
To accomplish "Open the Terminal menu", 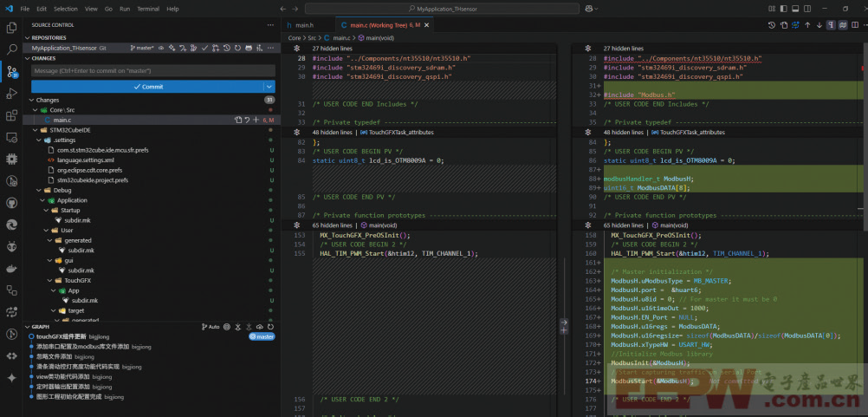I will tap(148, 9).
